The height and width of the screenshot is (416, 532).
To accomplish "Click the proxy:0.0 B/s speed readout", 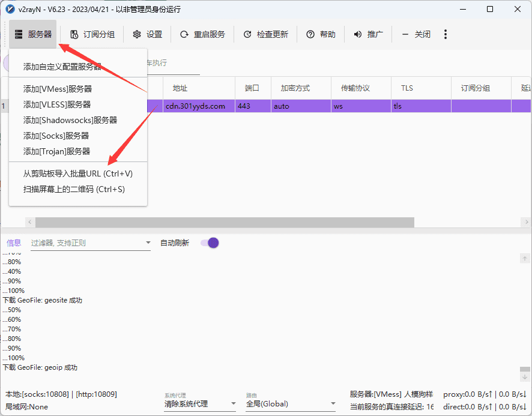I will point(485,394).
